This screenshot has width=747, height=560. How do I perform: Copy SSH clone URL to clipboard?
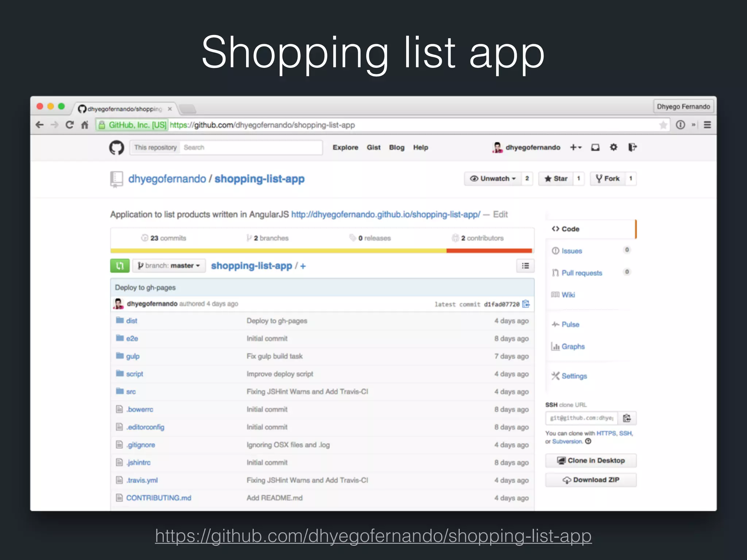tap(627, 418)
